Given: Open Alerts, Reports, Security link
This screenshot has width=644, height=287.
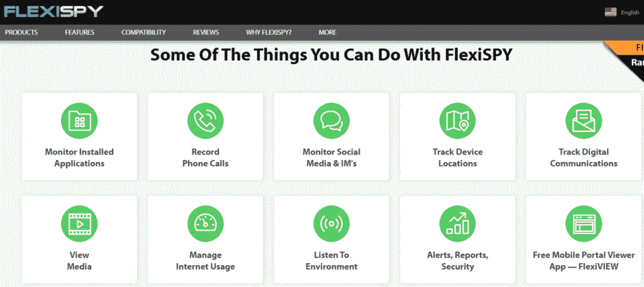Looking at the screenshot, I should click(x=458, y=261).
